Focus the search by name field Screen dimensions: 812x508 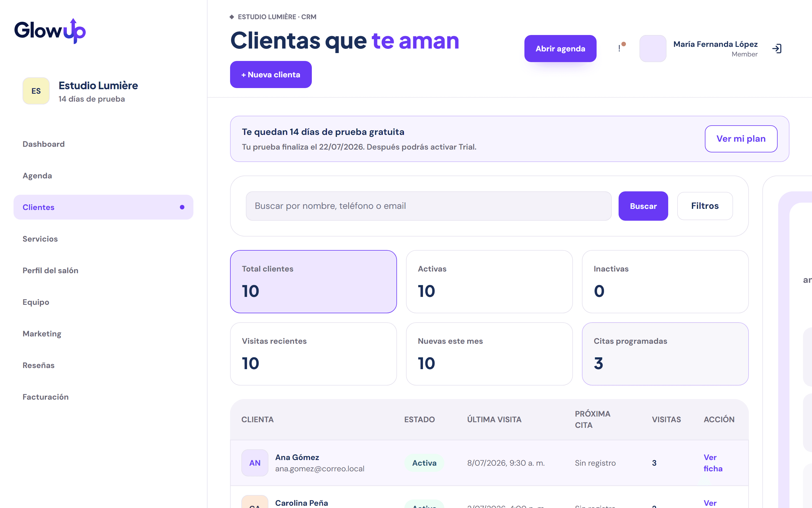point(429,206)
